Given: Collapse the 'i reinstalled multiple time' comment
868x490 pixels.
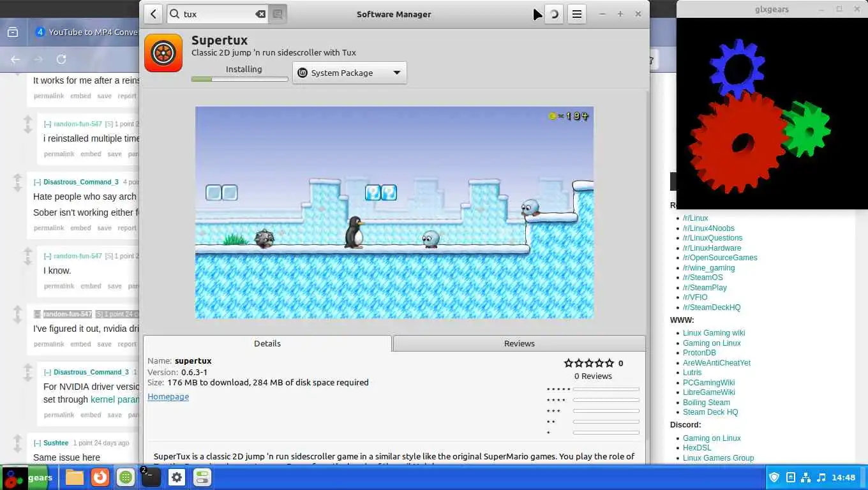Looking at the screenshot, I should point(48,124).
